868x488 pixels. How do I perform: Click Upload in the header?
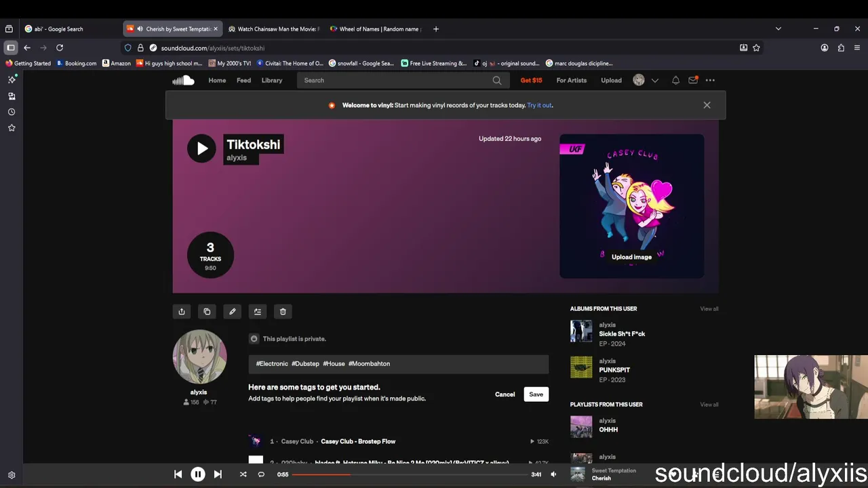pos(611,80)
